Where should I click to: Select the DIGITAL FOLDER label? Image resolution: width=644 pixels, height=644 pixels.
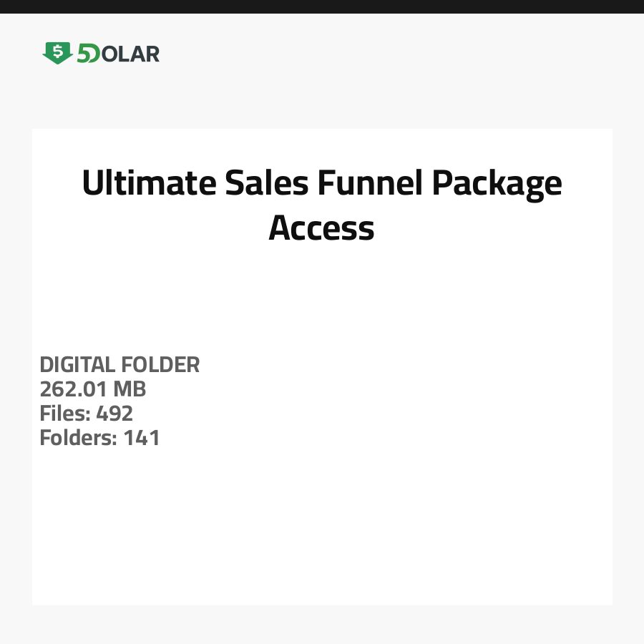pyautogui.click(x=119, y=365)
